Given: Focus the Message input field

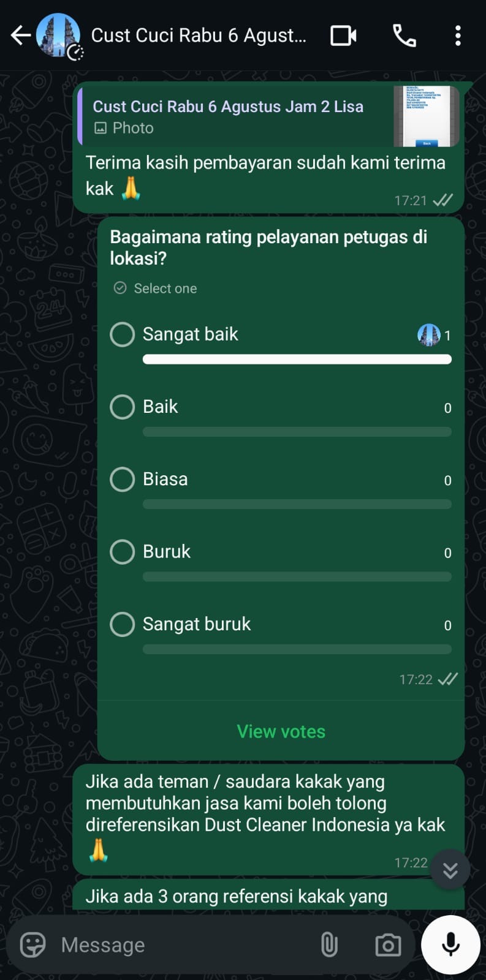Looking at the screenshot, I should 184,944.
